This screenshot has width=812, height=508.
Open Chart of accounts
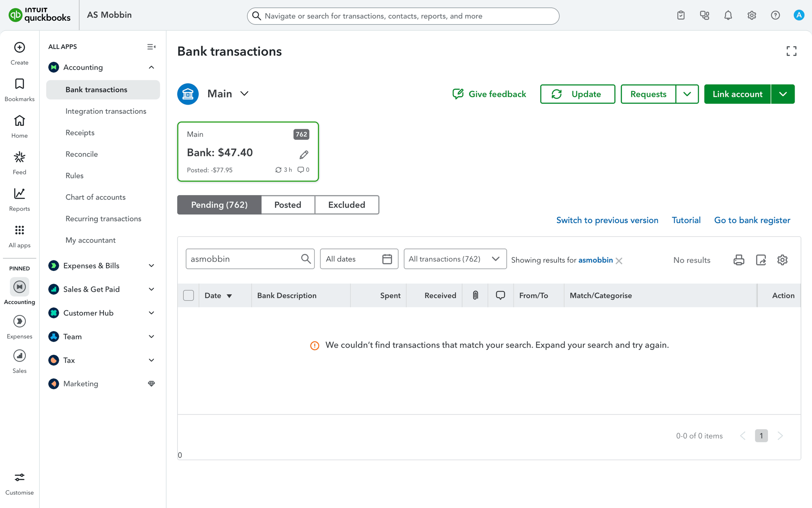click(96, 197)
